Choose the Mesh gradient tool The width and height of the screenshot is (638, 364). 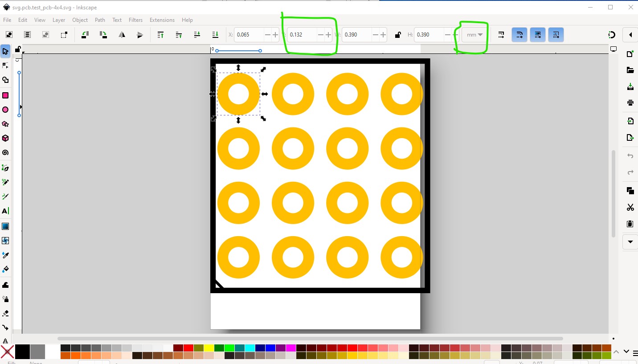click(x=5, y=241)
